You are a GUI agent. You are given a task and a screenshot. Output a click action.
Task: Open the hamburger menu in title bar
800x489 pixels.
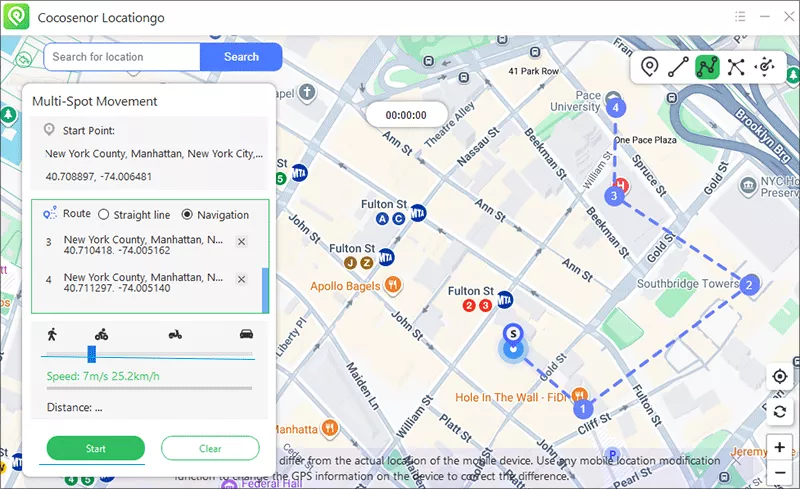(740, 17)
